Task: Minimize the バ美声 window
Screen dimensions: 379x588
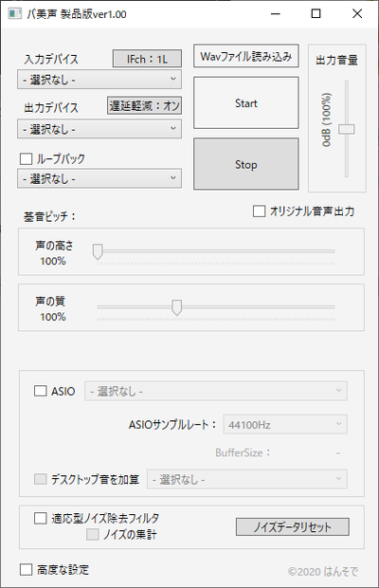Action: (x=276, y=14)
